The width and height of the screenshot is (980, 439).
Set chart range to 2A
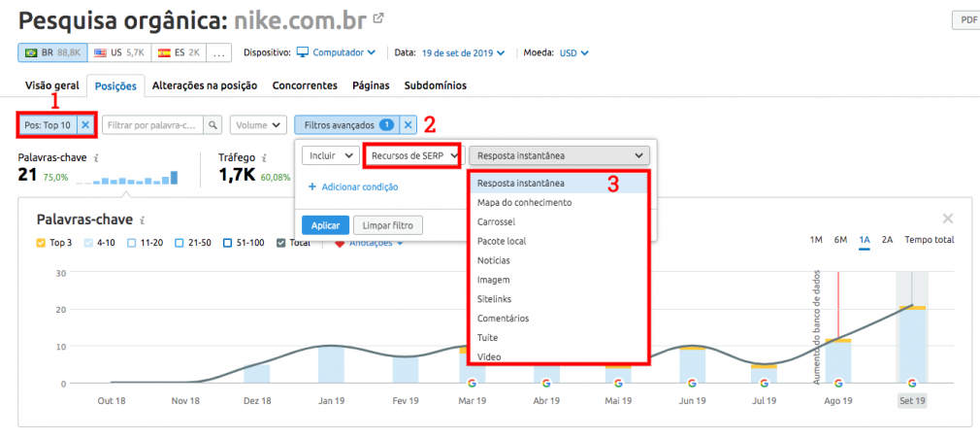[887, 240]
